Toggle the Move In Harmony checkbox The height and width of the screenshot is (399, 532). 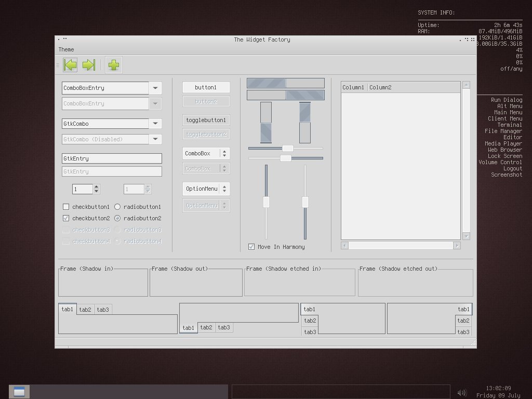(251, 247)
